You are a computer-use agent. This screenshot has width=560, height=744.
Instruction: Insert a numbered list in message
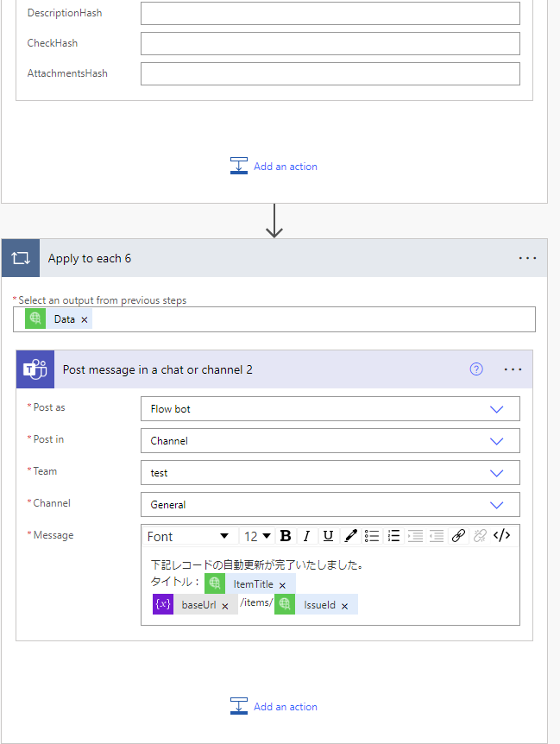[x=393, y=536]
